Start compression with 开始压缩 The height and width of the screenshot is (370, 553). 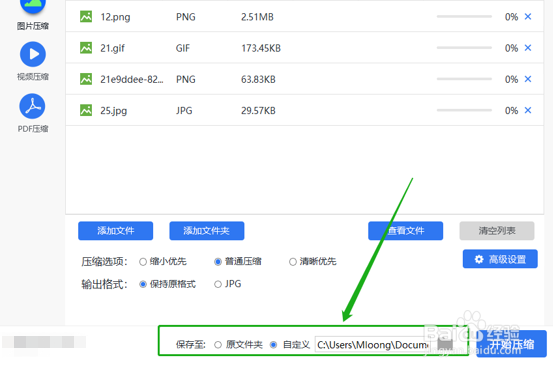[511, 344]
